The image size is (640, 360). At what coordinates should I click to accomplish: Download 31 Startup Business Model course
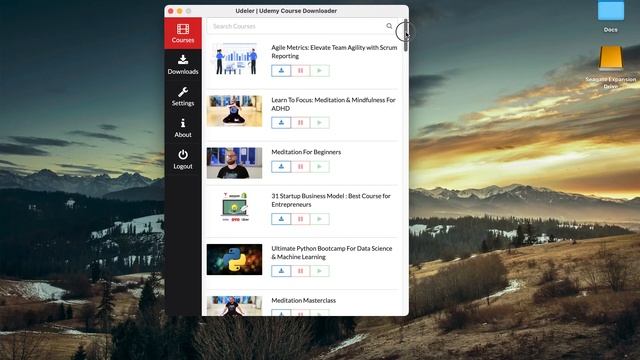pyautogui.click(x=281, y=219)
